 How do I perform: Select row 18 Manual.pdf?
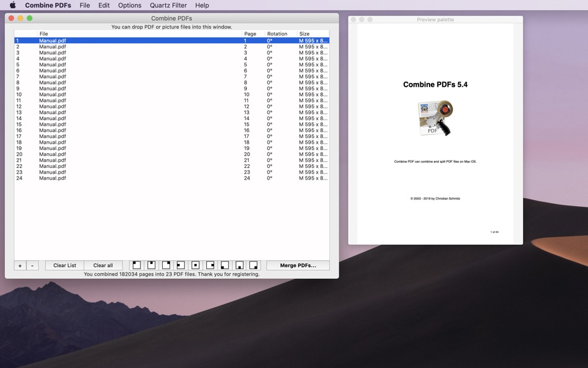[171, 142]
